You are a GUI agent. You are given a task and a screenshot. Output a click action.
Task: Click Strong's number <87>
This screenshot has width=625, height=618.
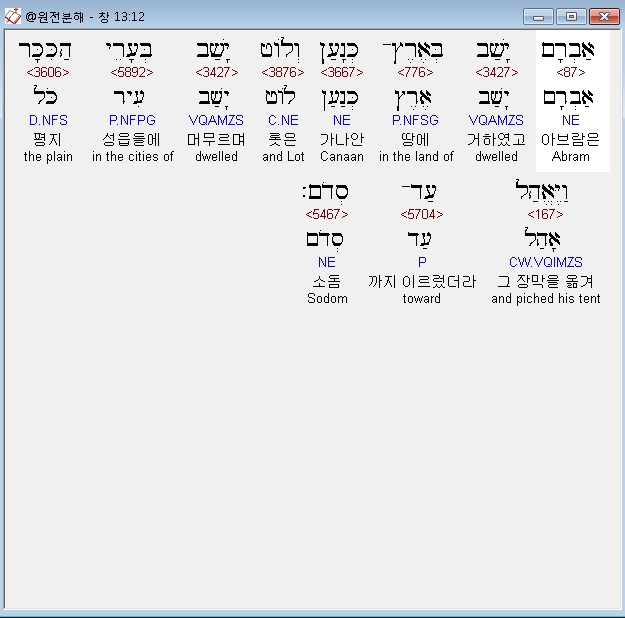pos(570,72)
